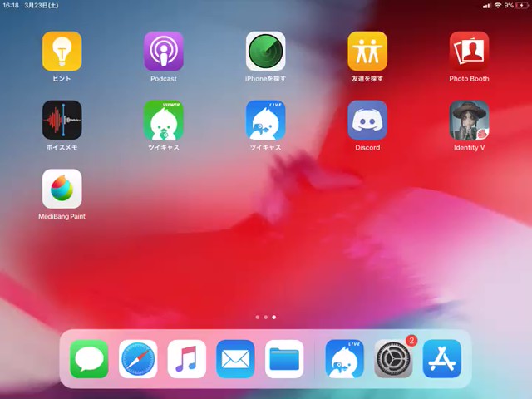Open Mail in the dock

coord(235,359)
